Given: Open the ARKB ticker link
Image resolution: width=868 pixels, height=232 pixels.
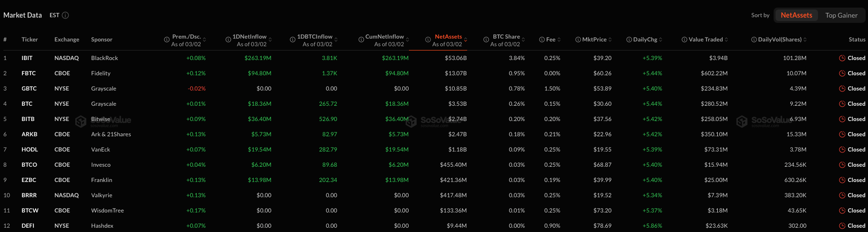Looking at the screenshot, I should (30, 134).
